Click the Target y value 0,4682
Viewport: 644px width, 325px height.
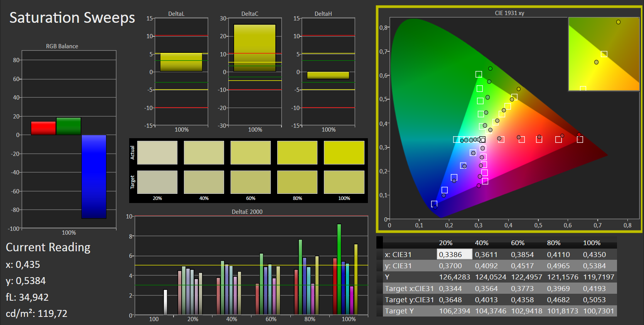[x=558, y=300]
